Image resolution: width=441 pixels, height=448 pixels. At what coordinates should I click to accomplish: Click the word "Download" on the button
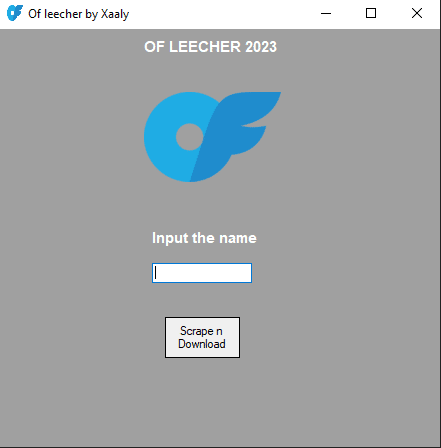[x=202, y=344]
